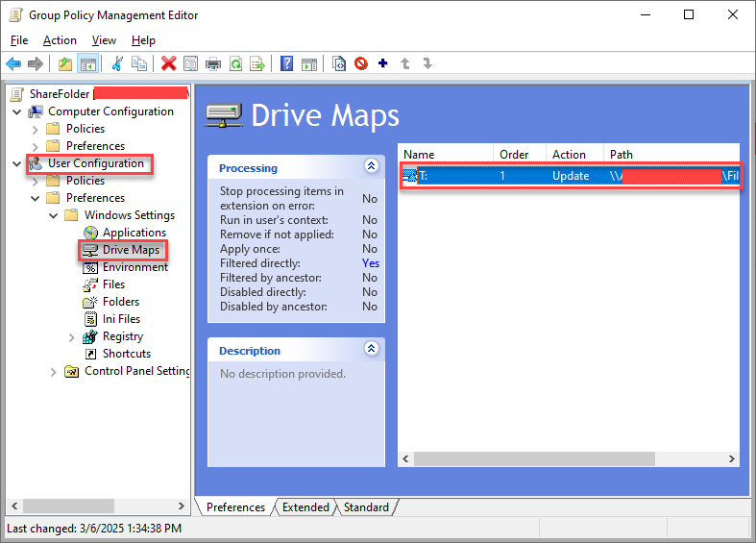
Task: Select Drive Maps in the tree
Action: 131,250
